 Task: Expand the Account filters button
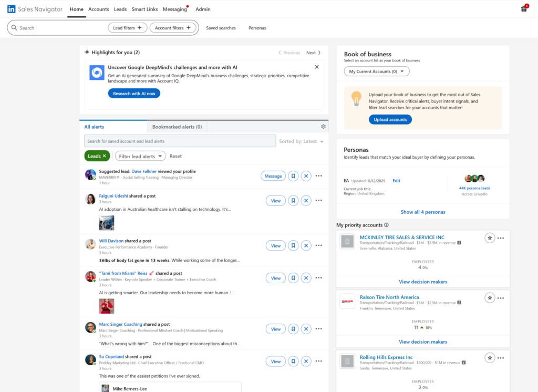[173, 28]
